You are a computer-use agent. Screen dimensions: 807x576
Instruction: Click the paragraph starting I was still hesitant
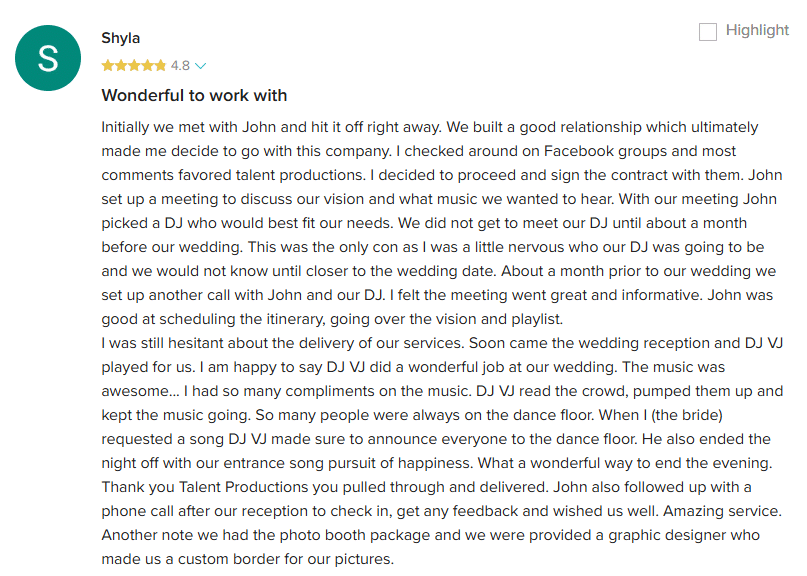pos(442,451)
